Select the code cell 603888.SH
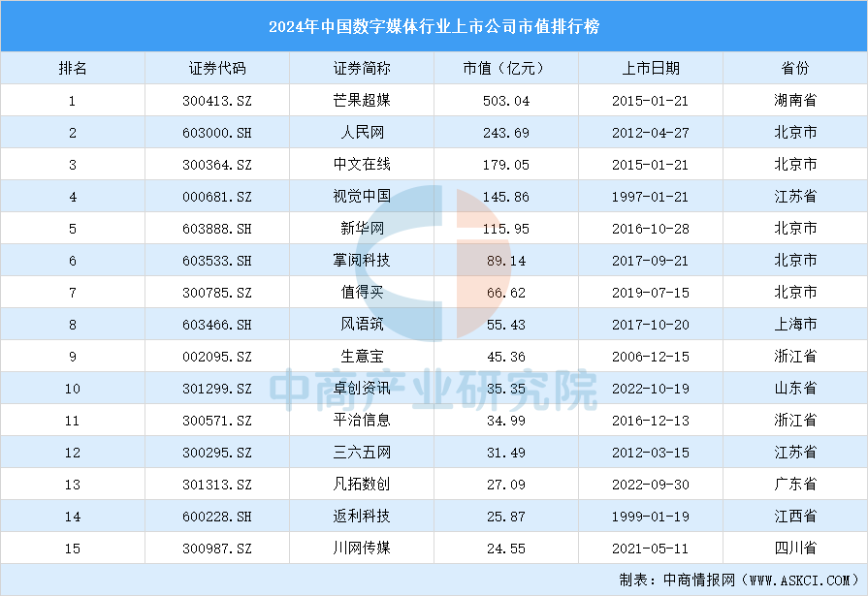Viewport: 868px width, 596px height. [217, 229]
